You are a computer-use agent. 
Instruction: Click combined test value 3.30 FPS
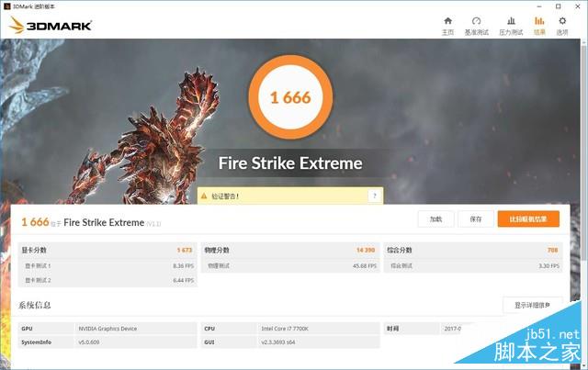click(x=549, y=265)
